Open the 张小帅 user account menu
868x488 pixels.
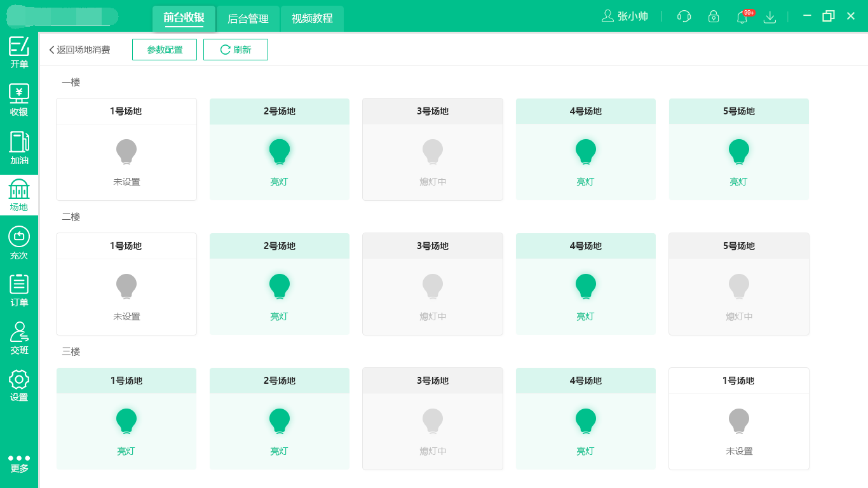pyautogui.click(x=625, y=17)
